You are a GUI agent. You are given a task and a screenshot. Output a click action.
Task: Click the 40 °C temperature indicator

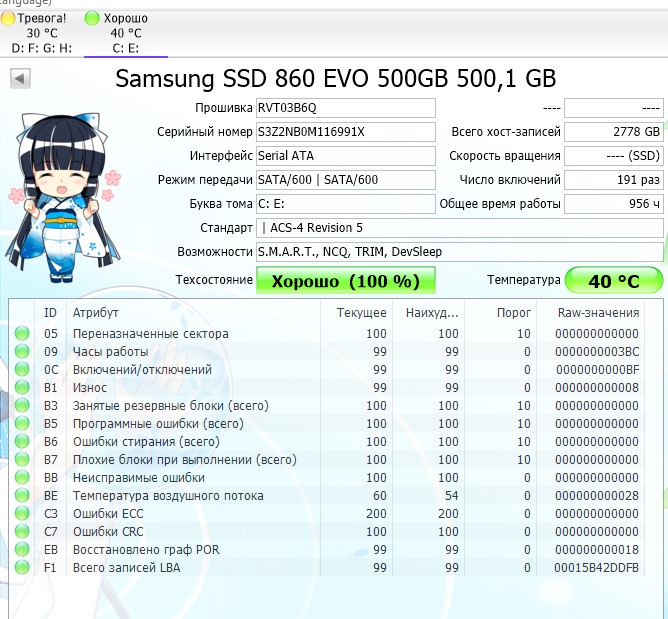614,280
